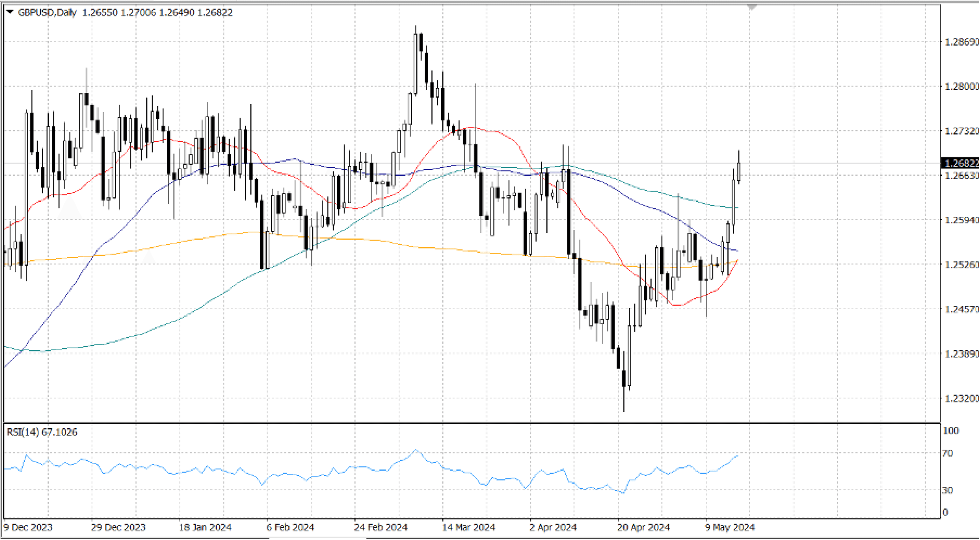This screenshot has width=980, height=540.
Task: Click the 1.25260 price axis label
Action: pyautogui.click(x=961, y=264)
